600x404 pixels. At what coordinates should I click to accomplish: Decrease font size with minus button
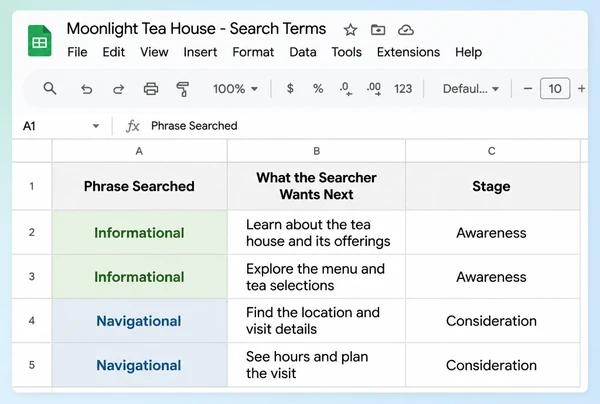[528, 89]
